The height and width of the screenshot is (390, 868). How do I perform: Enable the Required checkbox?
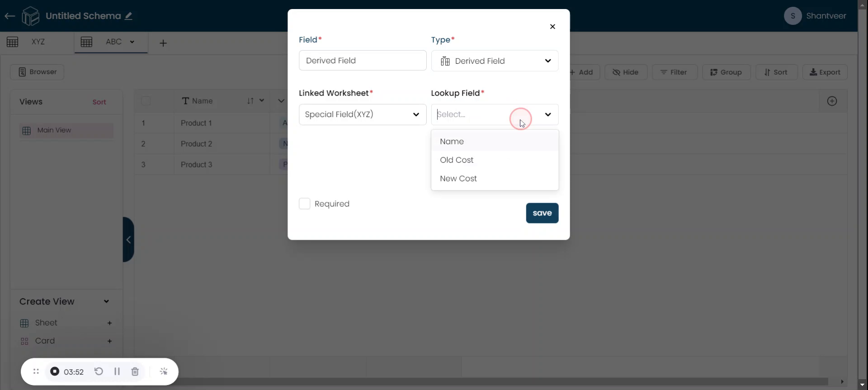point(305,204)
